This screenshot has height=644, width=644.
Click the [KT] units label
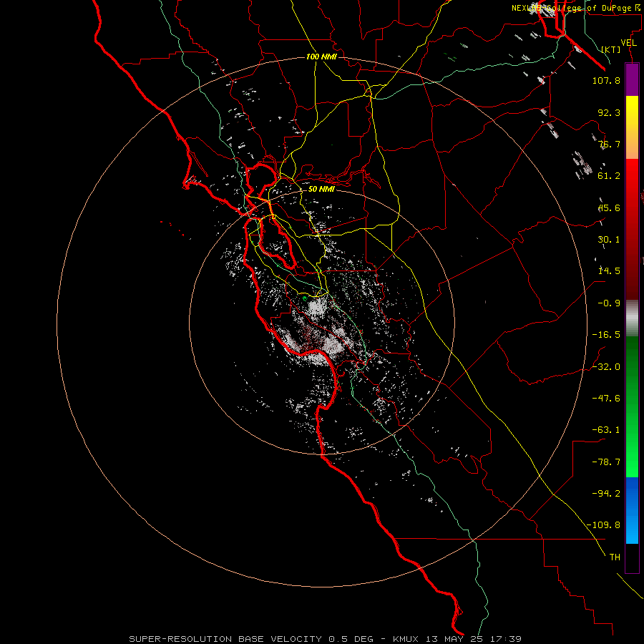coord(611,49)
